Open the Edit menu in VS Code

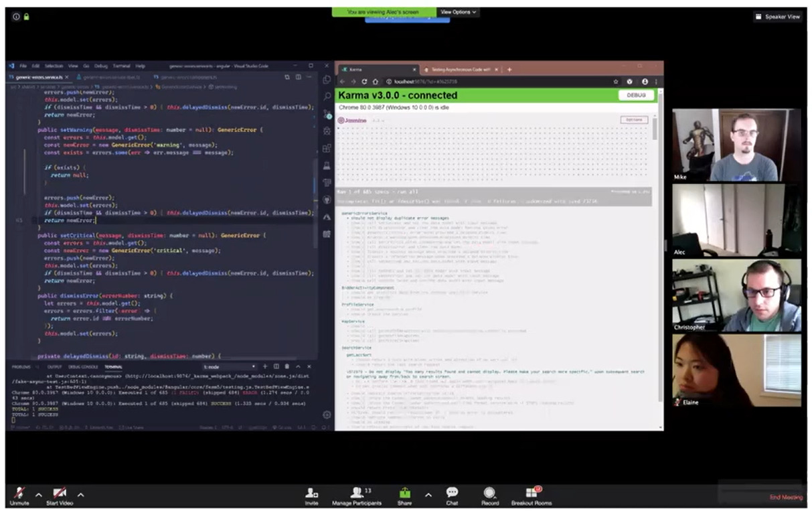coord(35,66)
